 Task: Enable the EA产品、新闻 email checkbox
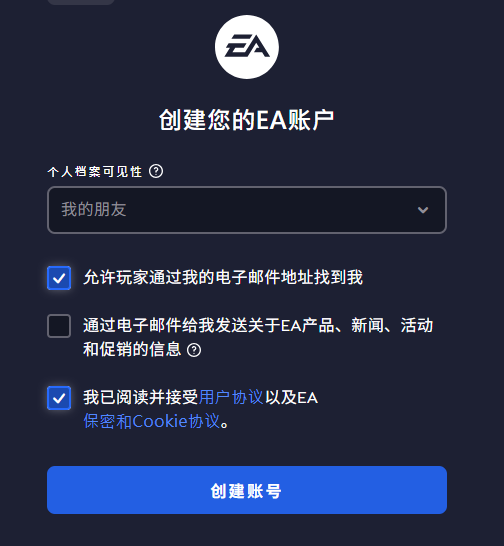point(59,326)
